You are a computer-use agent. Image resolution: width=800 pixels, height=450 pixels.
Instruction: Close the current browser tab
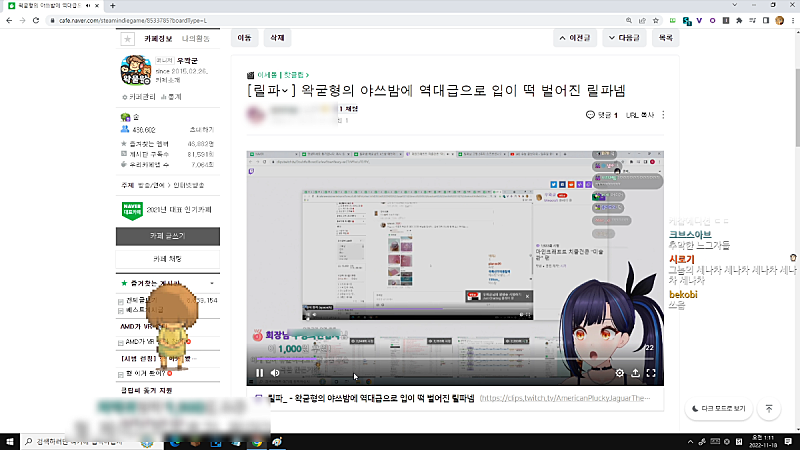tap(97, 6)
